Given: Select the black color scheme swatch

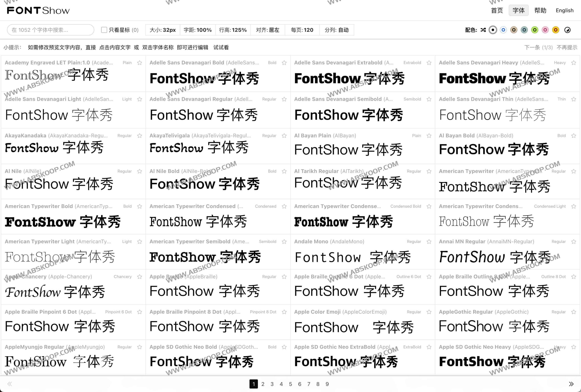Looking at the screenshot, I should pos(493,30).
